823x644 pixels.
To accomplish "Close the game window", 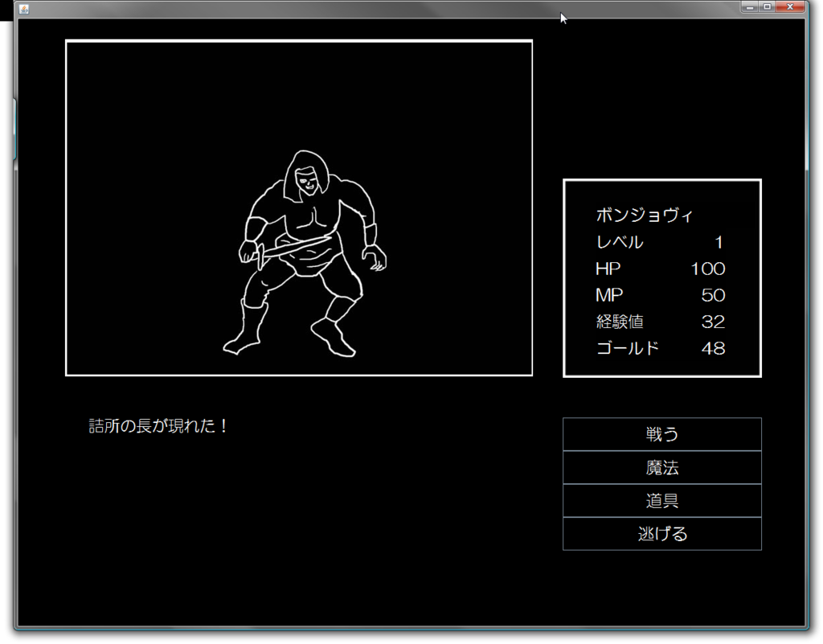I will [x=790, y=6].
